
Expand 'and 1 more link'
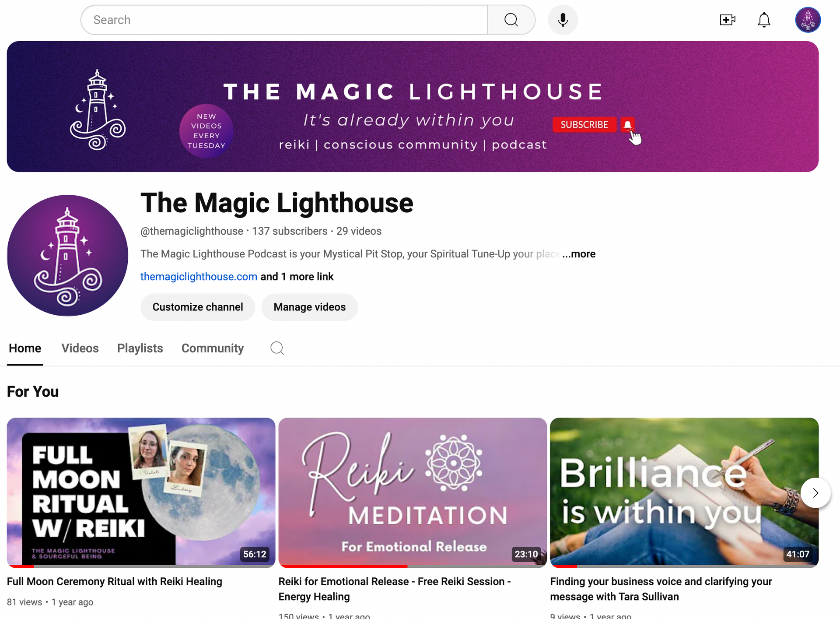[297, 277]
